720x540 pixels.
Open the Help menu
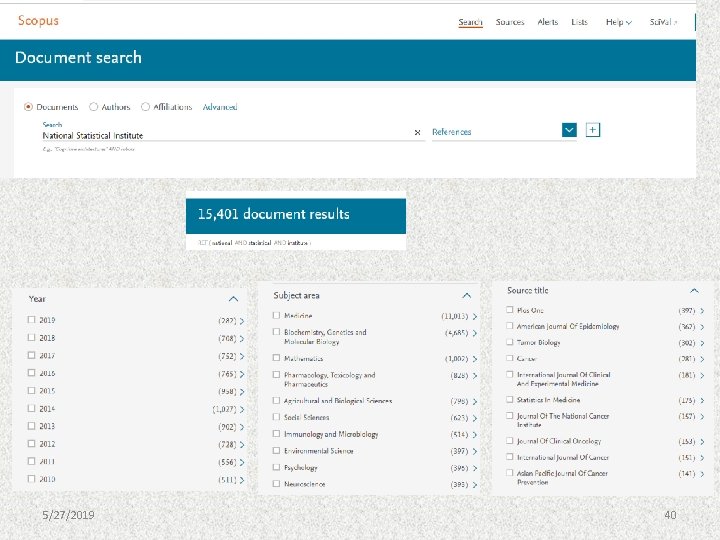(619, 22)
